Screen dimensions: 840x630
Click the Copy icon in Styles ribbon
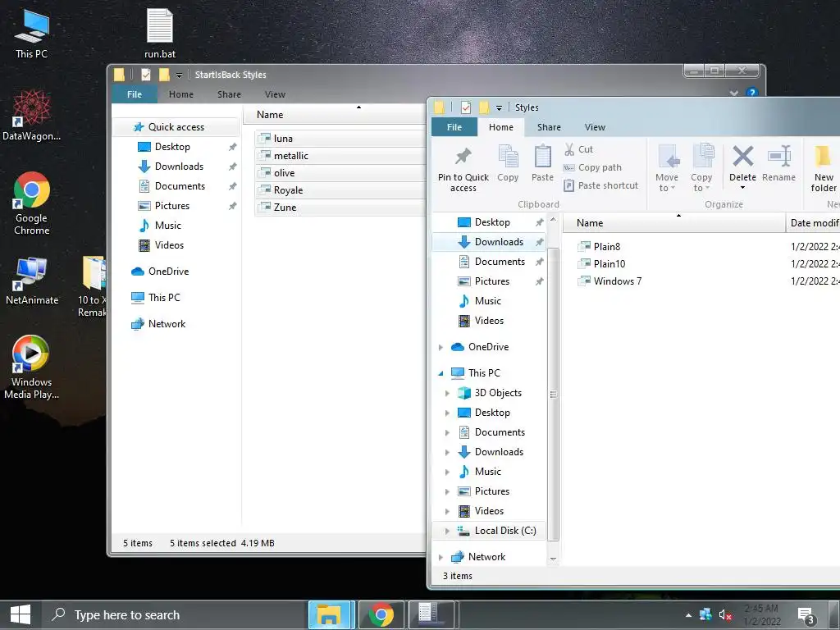(508, 157)
